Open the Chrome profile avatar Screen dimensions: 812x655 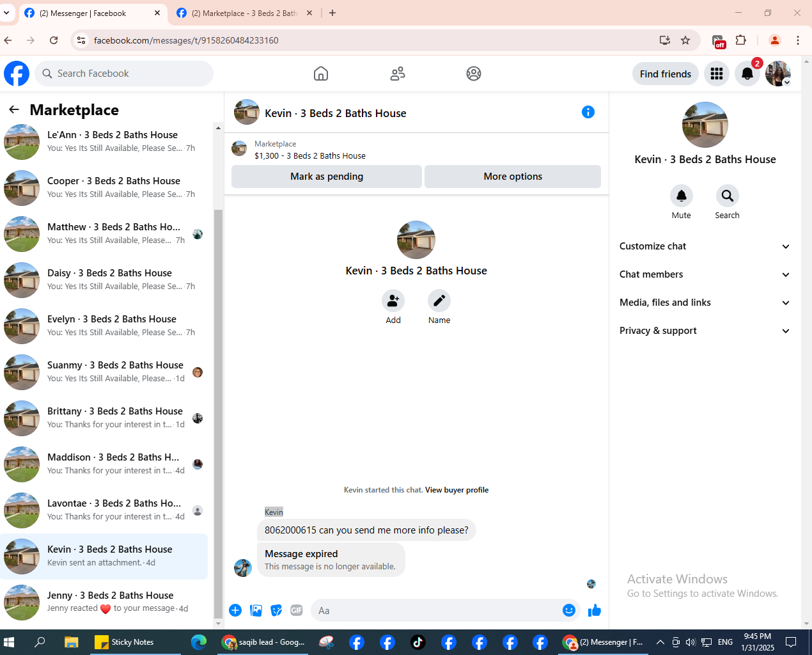coord(775,40)
